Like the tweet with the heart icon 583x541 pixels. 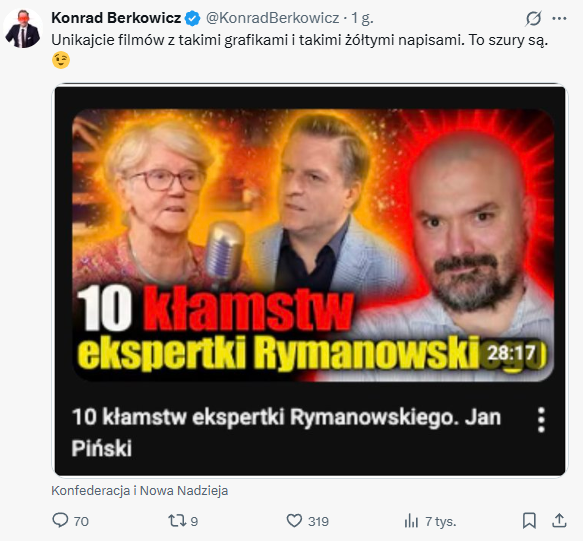294,521
